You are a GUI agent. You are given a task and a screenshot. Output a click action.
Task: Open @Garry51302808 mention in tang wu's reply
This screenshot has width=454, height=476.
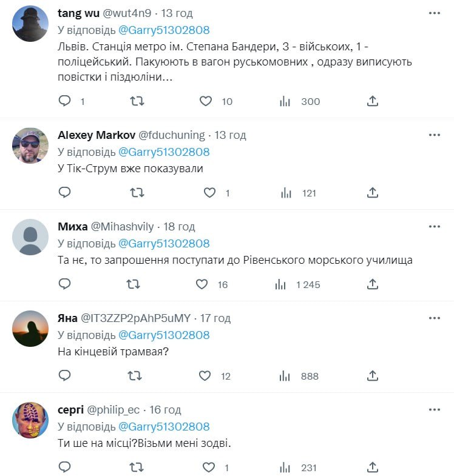(x=164, y=29)
